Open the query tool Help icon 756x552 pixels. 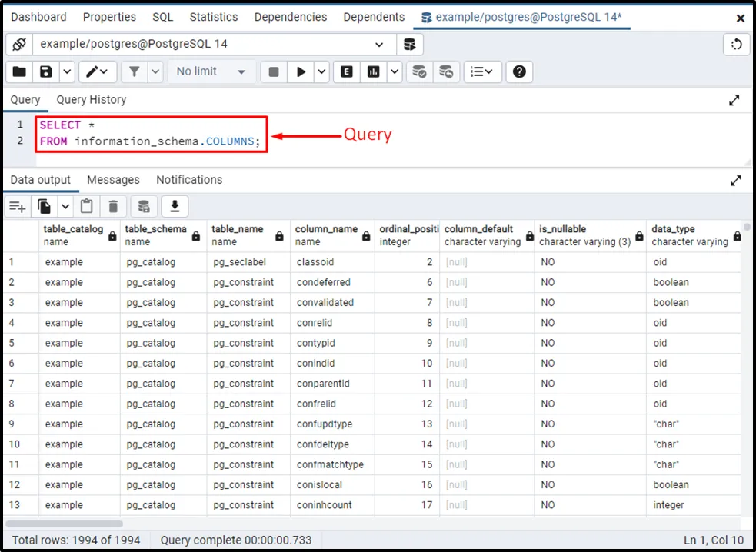[x=519, y=71]
